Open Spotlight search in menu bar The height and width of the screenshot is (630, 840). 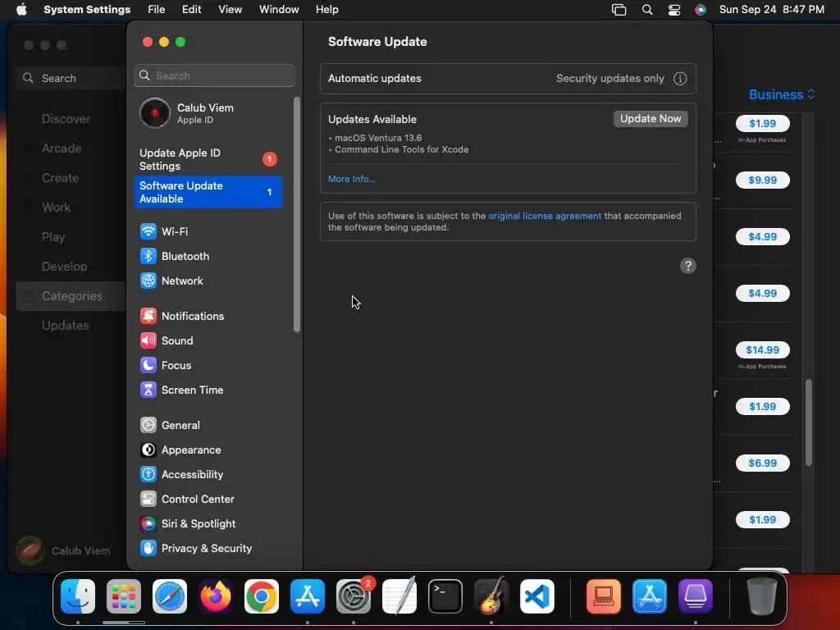pos(647,10)
